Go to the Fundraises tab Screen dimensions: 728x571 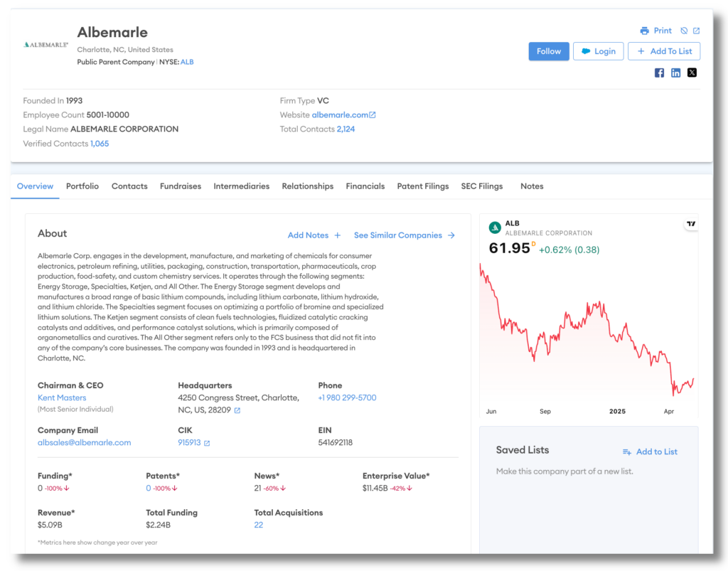tap(181, 186)
